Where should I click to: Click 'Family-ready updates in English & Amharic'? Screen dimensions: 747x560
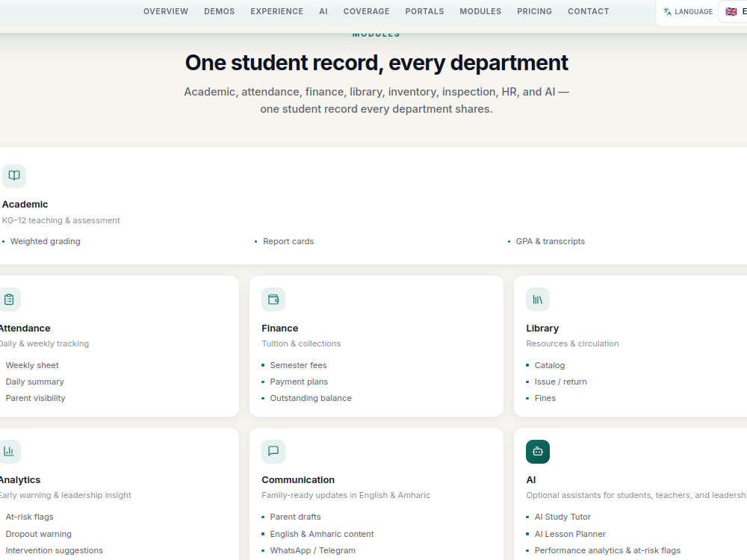346,495
